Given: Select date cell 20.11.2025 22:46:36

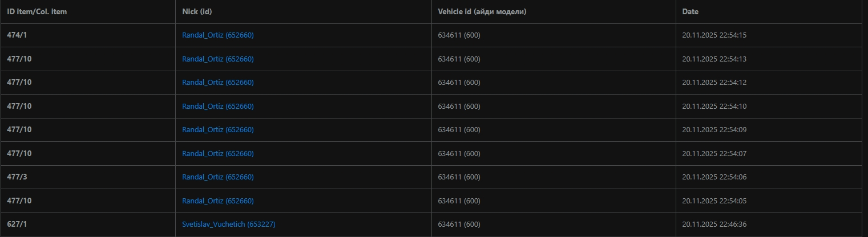Looking at the screenshot, I should pyautogui.click(x=714, y=224).
